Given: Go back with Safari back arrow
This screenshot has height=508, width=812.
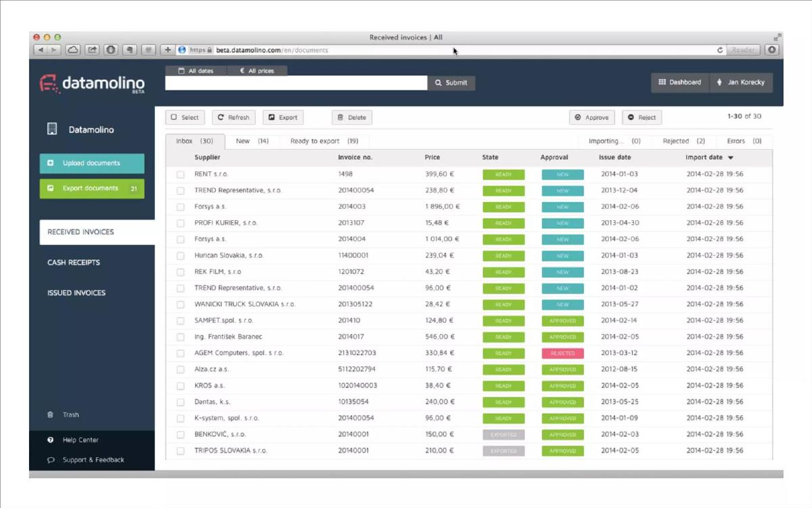Looking at the screenshot, I should click(41, 50).
